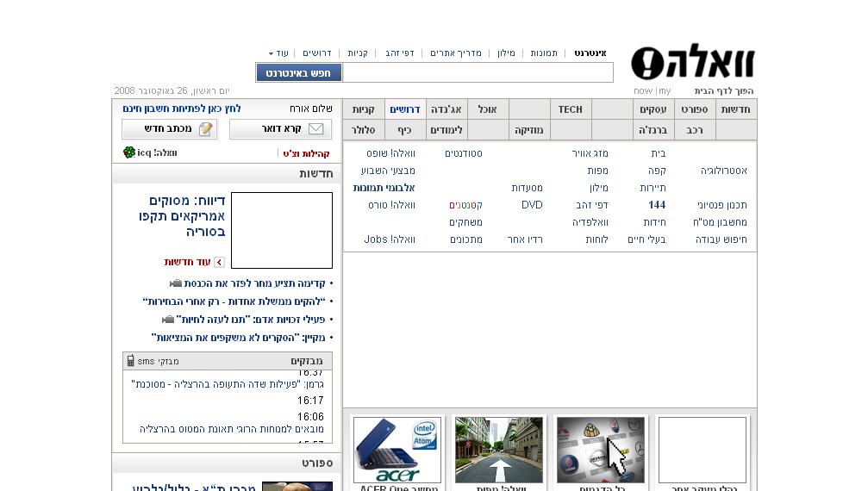868x491 pixels.
Task: Open the רדיו אחר link
Action: click(x=525, y=239)
